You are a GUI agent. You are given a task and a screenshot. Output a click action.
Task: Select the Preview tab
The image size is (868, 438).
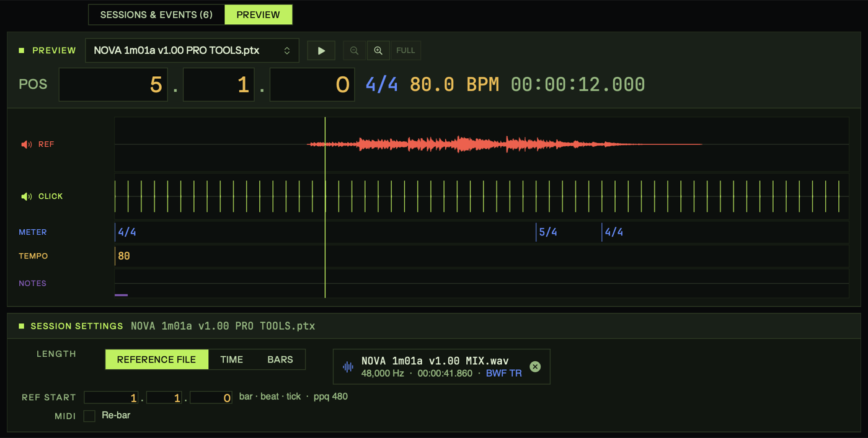(258, 15)
